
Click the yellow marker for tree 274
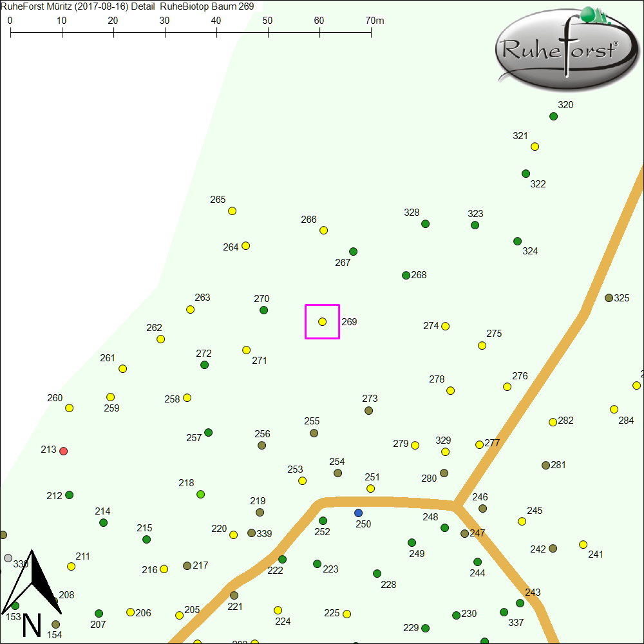tap(445, 326)
